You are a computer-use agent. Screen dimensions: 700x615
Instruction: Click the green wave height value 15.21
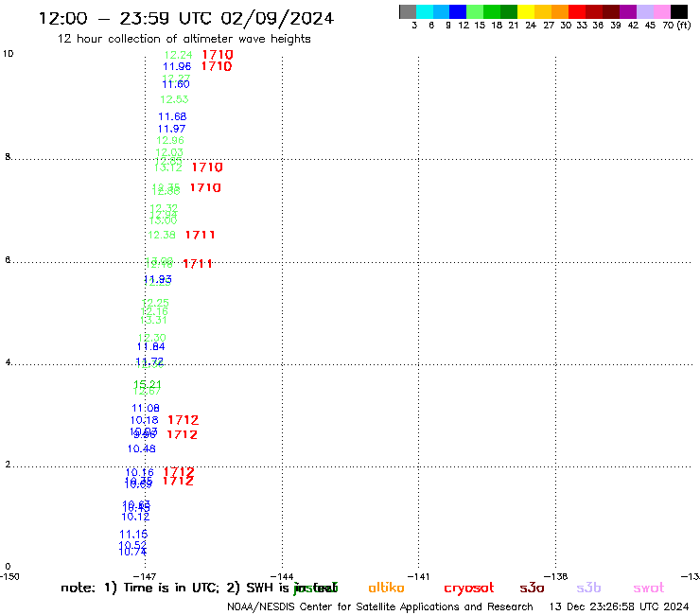click(148, 384)
